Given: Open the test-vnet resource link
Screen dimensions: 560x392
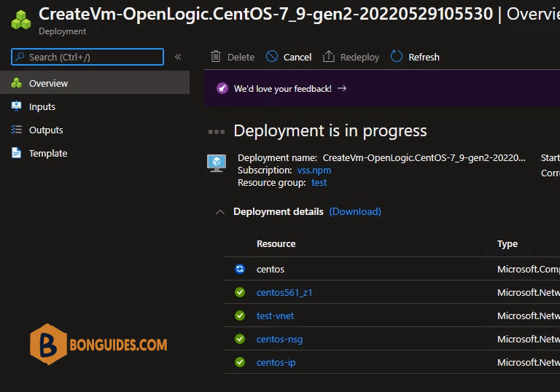Looking at the screenshot, I should pos(275,315).
